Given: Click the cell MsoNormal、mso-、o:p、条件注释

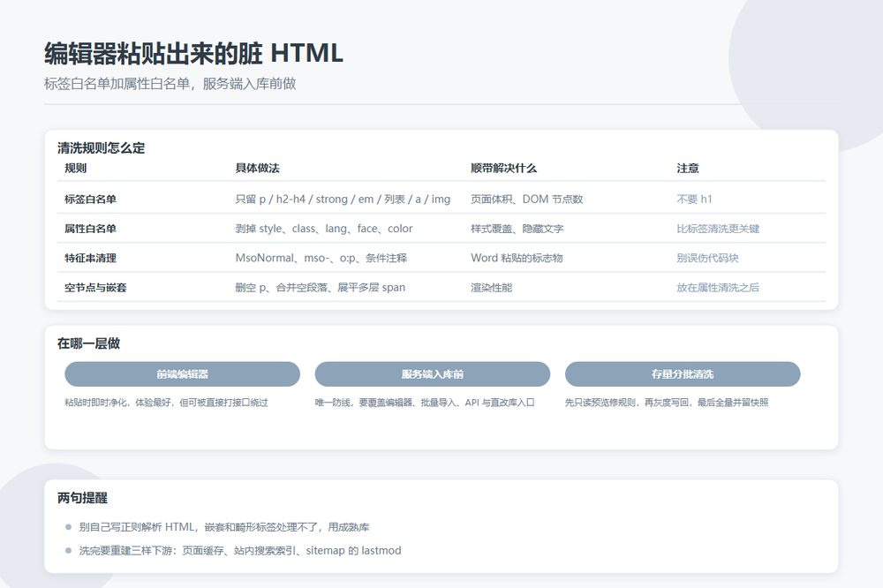Looking at the screenshot, I should [x=321, y=258].
